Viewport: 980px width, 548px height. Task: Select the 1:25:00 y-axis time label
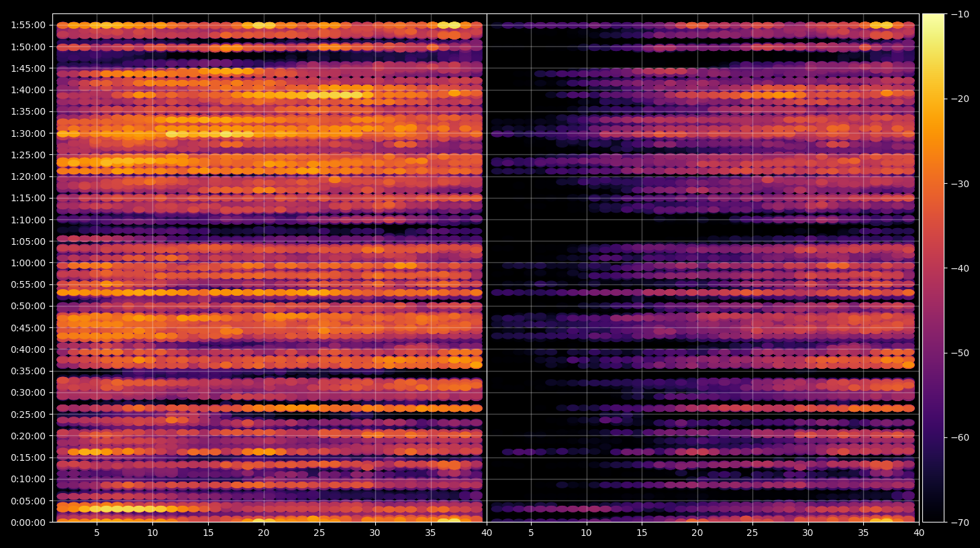(28, 155)
